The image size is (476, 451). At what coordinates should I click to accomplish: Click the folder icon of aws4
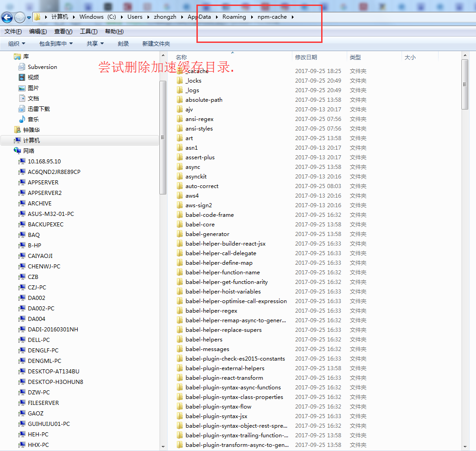[x=180, y=196]
